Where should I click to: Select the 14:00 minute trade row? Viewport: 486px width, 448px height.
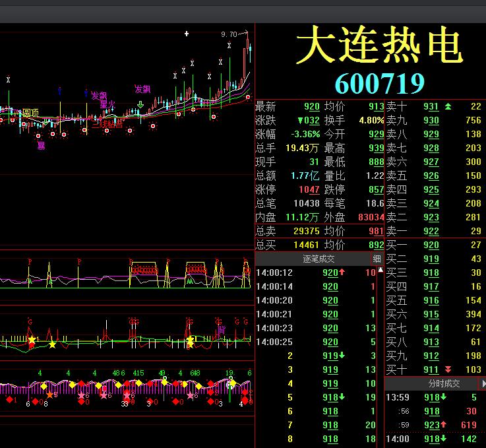(435, 439)
